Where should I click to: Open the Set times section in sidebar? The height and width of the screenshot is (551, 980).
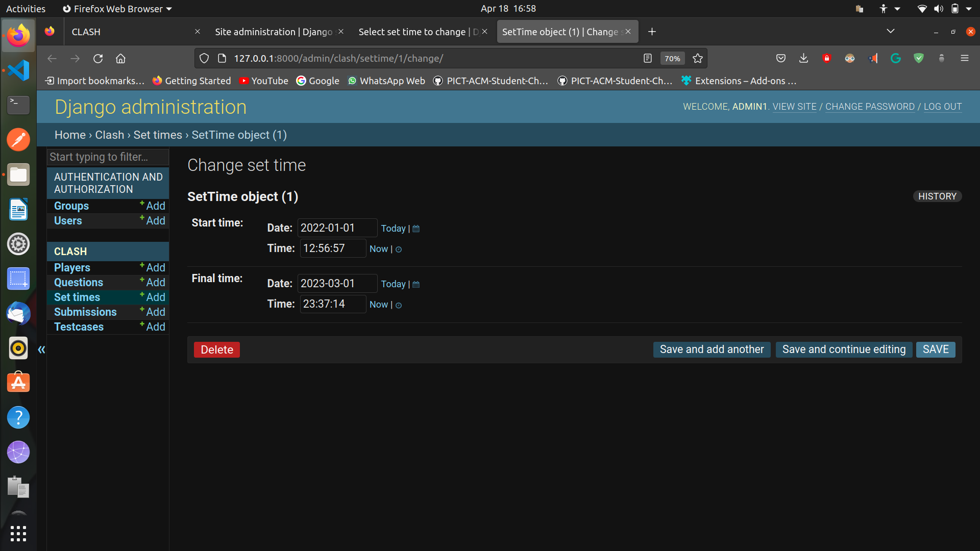click(76, 297)
